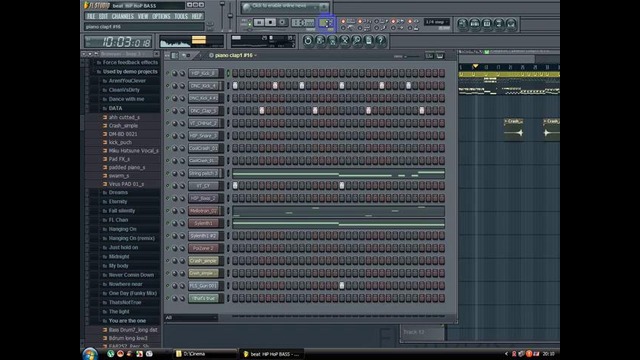Switch to D:\Cinema taskbar window
Viewport: 640px width, 360px height.
205,354
